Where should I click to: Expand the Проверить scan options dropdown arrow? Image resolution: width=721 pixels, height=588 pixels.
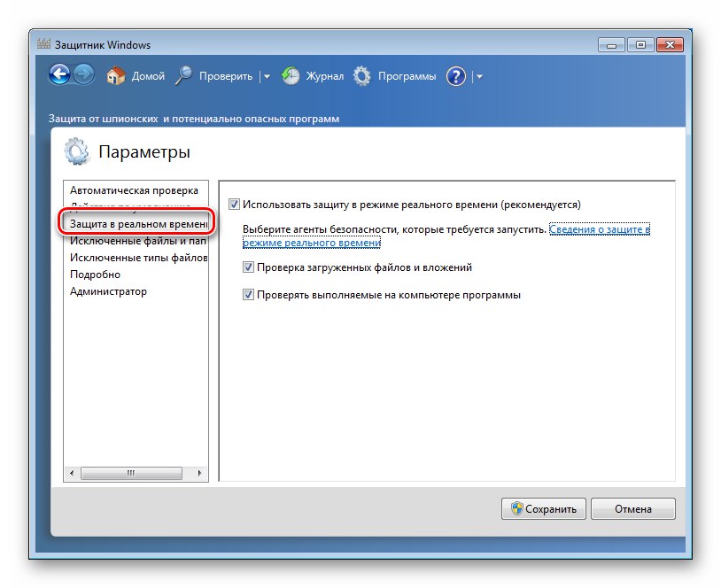tap(267, 77)
